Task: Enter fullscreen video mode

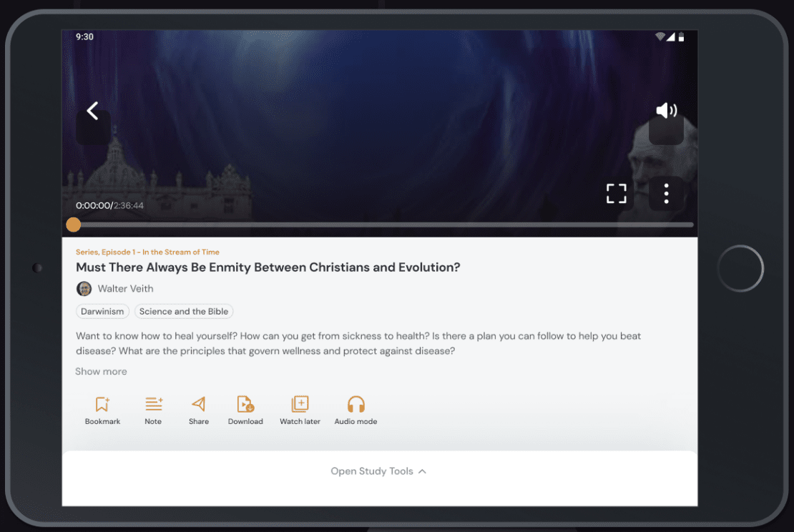Action: 616,193
